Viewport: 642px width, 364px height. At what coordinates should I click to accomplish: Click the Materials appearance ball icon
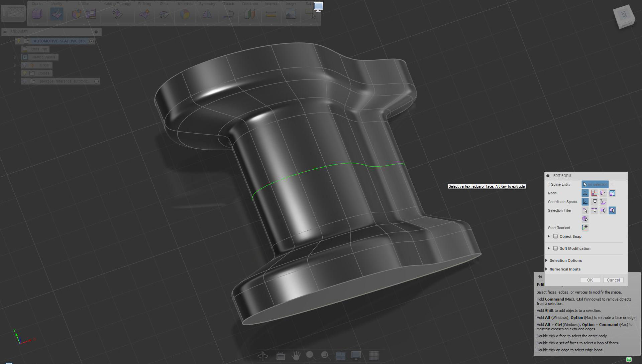185,14
